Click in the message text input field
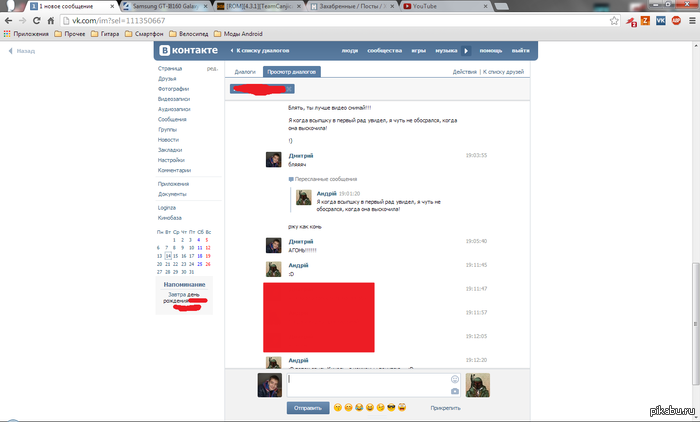 [x=365, y=385]
